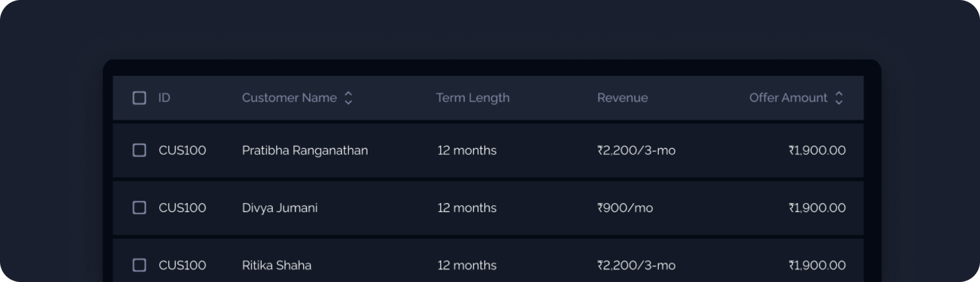Select the checkbox beside Divya Jumani

(139, 208)
